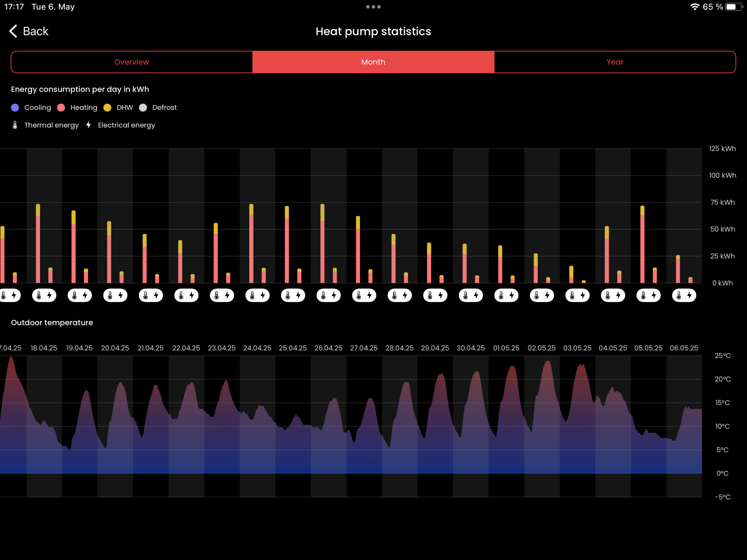
Task: Tap the 25°C axis label
Action: click(x=723, y=355)
